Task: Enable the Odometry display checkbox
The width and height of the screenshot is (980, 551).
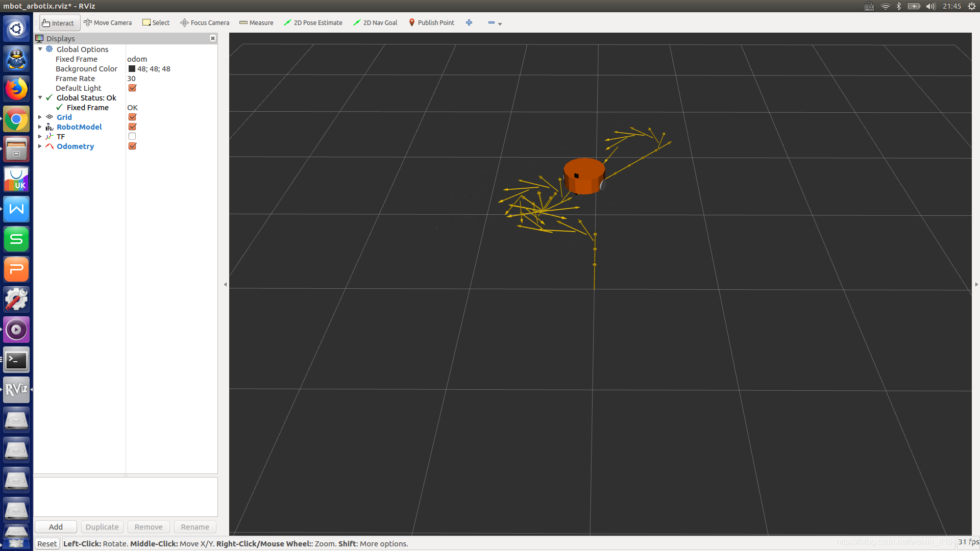Action: tap(133, 146)
